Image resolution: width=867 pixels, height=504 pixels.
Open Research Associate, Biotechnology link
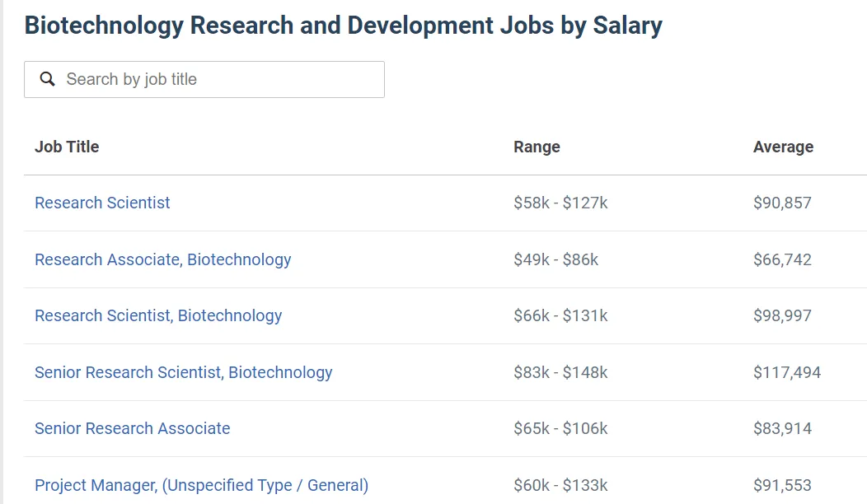point(162,259)
